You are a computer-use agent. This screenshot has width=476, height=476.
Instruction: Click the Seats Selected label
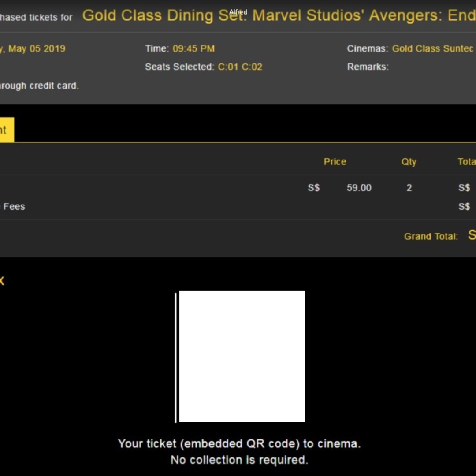179,67
